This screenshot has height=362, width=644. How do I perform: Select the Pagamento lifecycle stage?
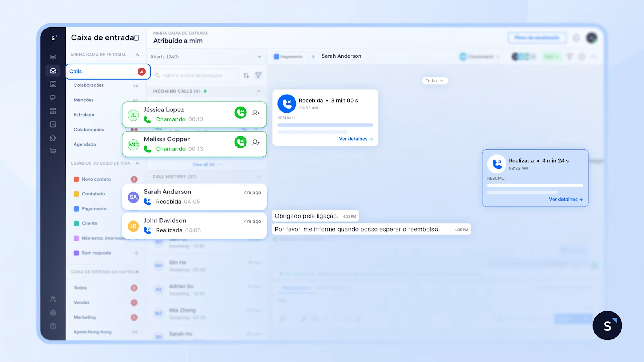click(x=105, y=209)
